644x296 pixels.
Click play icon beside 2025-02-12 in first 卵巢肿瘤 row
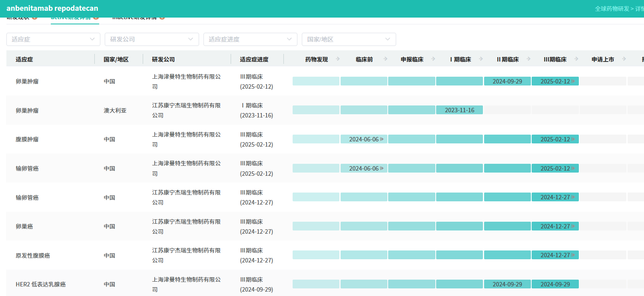573,81
